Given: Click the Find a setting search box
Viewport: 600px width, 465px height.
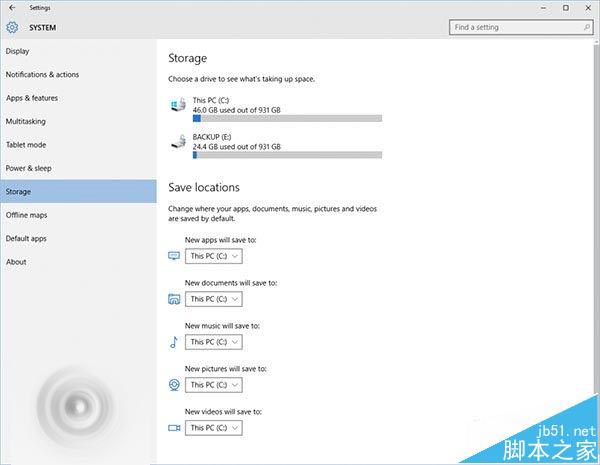Looking at the screenshot, I should tap(521, 27).
